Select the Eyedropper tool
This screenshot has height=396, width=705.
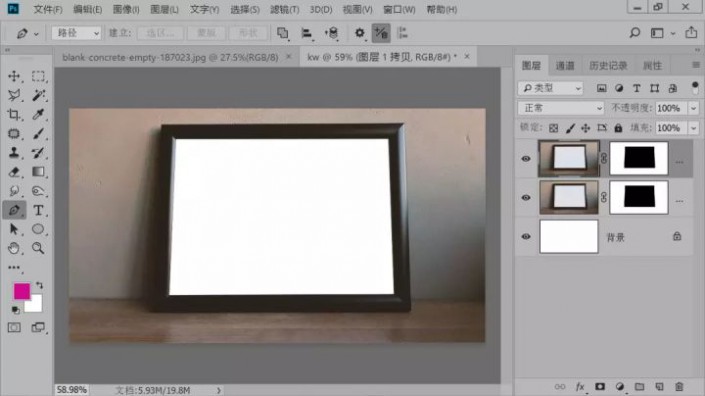point(38,114)
